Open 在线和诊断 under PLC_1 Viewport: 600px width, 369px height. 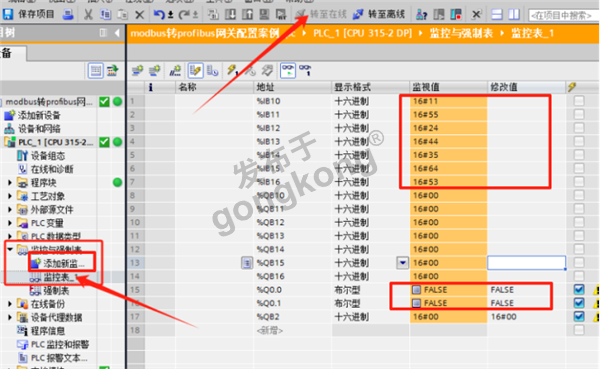[52, 169]
